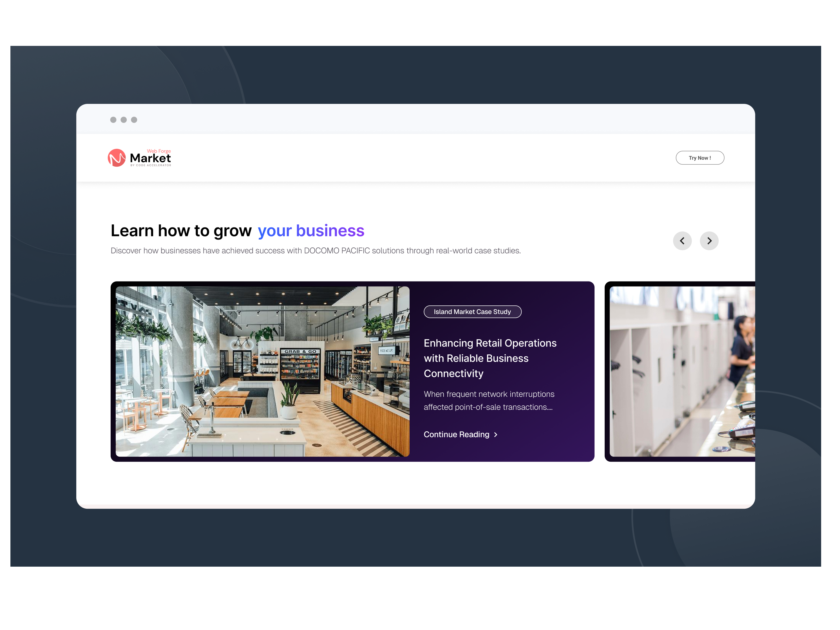Go to previous case study with left arrow

(x=682, y=241)
